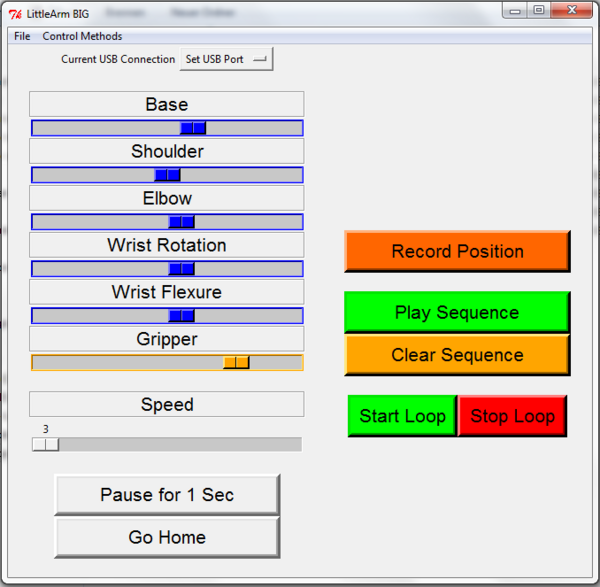Open the File menu
600x587 pixels.
pos(22,36)
